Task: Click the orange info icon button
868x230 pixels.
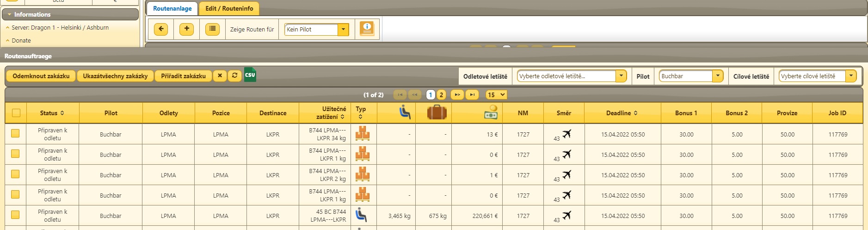Action: [x=367, y=29]
